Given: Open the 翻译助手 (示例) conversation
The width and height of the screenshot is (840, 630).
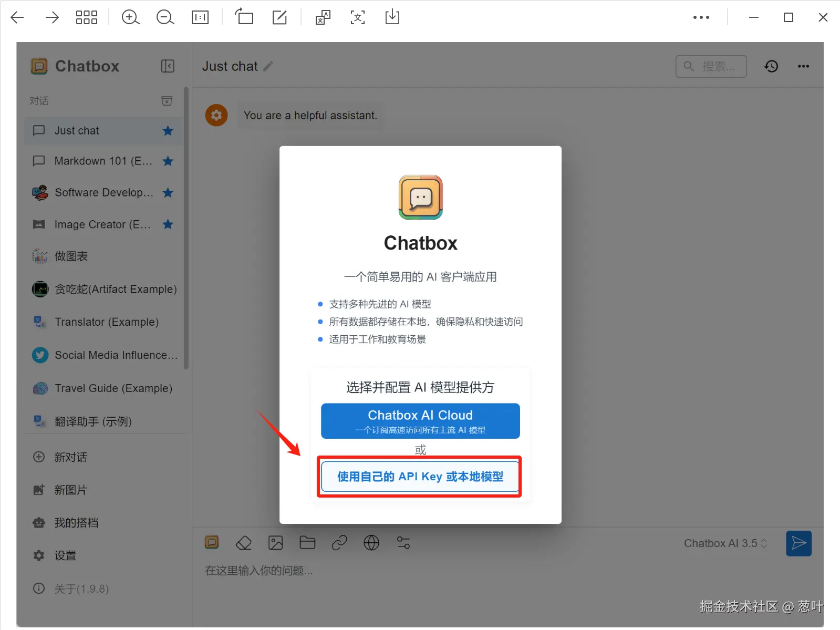Looking at the screenshot, I should click(103, 421).
